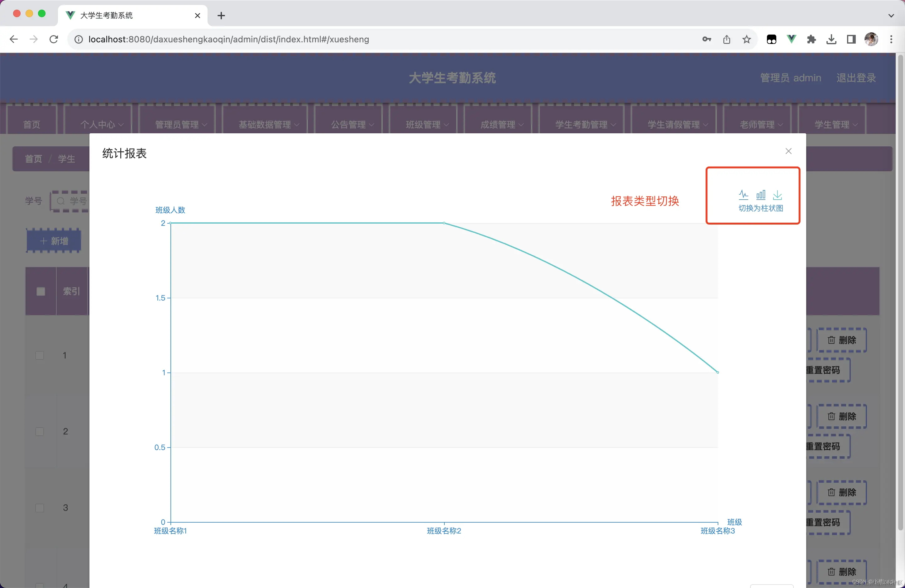Open the share page icon in address bar
The width and height of the screenshot is (905, 588).
click(726, 39)
